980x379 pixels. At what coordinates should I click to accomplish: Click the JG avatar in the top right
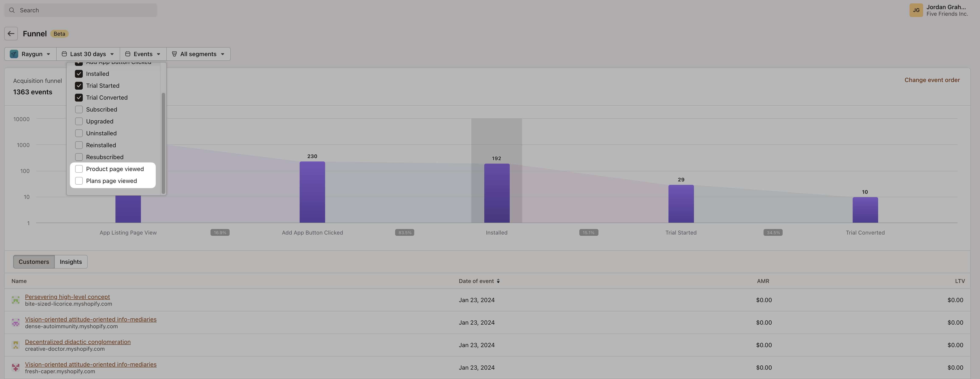[916, 10]
